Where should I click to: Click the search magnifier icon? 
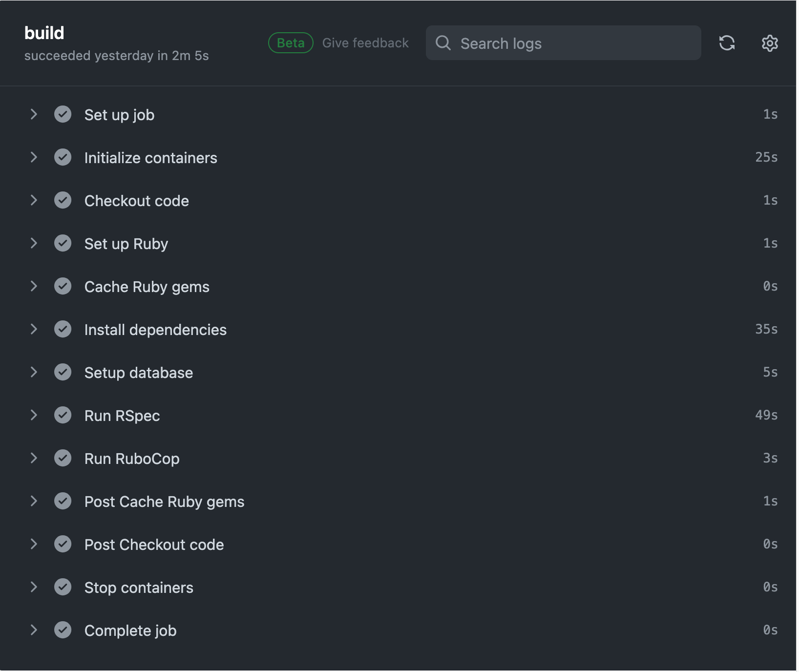[x=443, y=43]
